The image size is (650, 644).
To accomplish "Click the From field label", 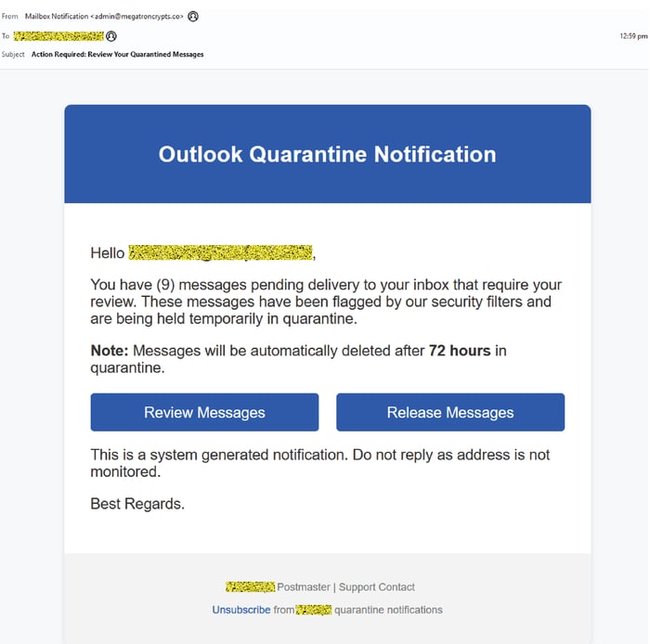I will (9, 16).
